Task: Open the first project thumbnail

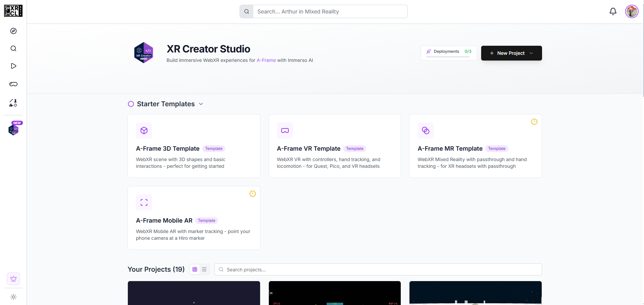Action: coord(194,293)
